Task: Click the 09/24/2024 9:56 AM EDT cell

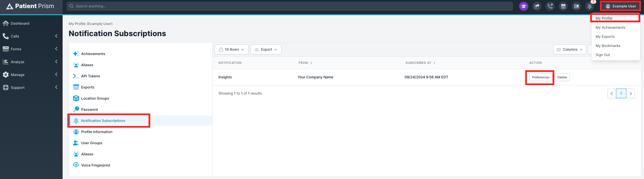Action: 426,77
